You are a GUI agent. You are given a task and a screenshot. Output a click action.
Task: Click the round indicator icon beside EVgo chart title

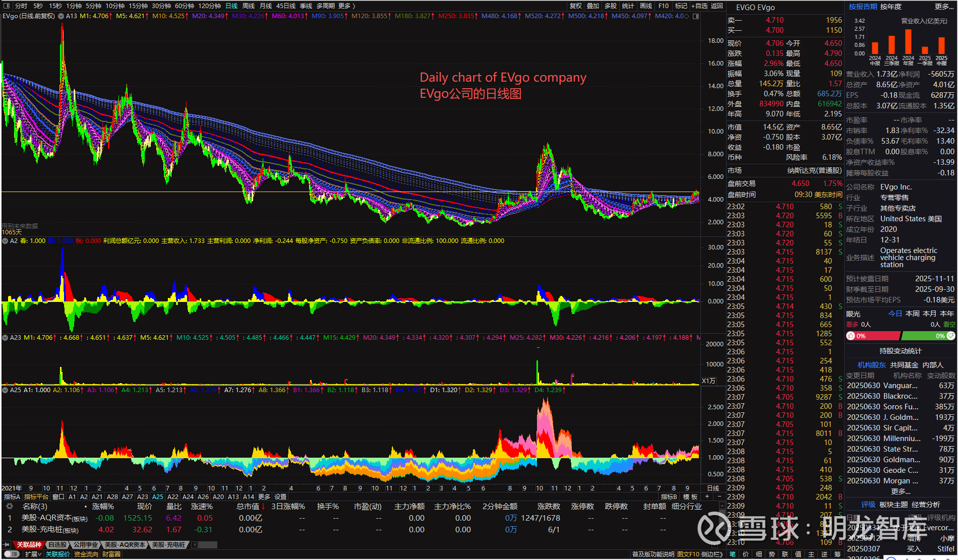point(61,16)
